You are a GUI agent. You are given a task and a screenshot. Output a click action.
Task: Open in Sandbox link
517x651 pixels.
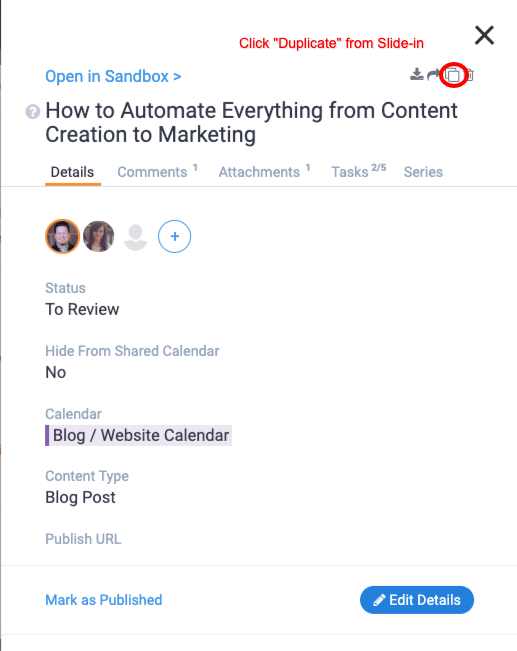(x=113, y=76)
